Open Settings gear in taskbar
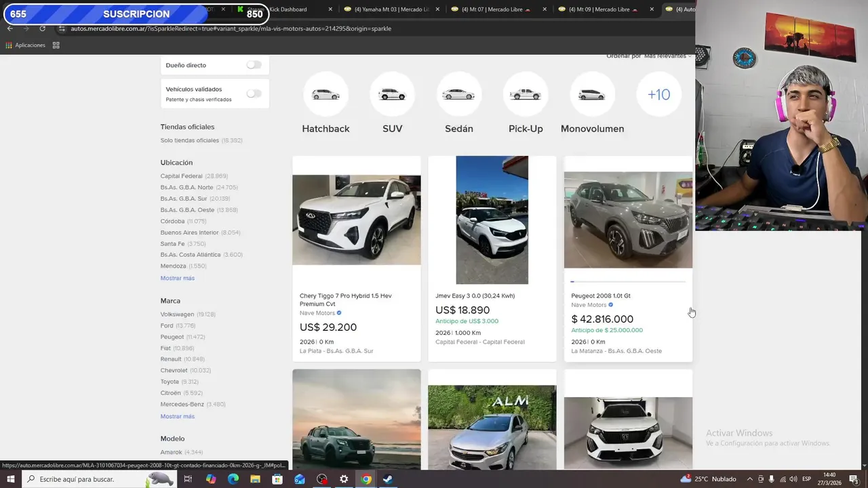 pos(344,479)
